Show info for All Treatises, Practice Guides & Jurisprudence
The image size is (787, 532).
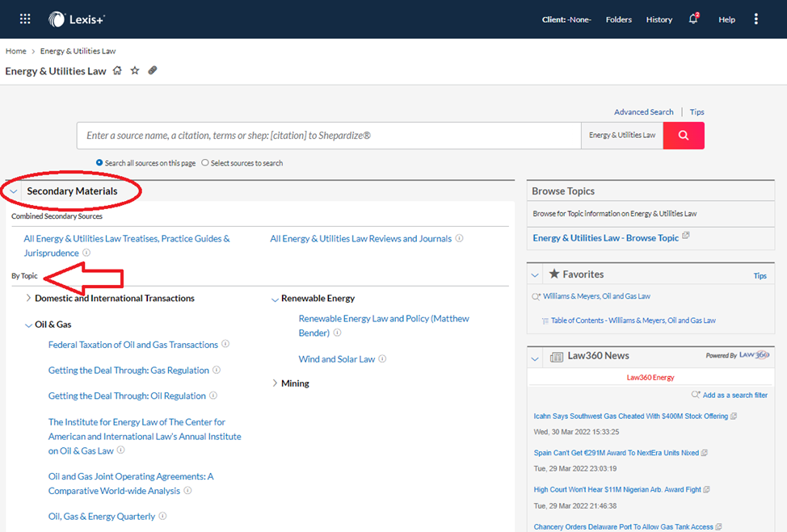pyautogui.click(x=86, y=253)
